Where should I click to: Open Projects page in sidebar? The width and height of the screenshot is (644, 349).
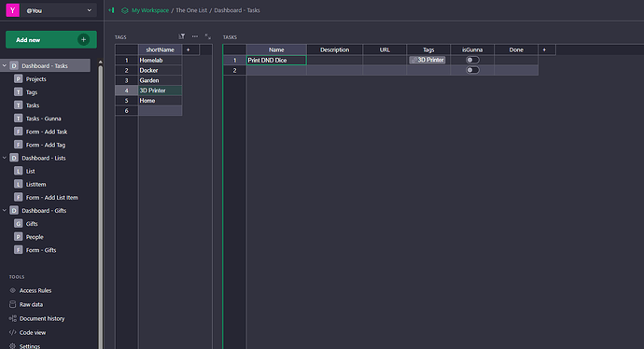[x=35, y=78]
